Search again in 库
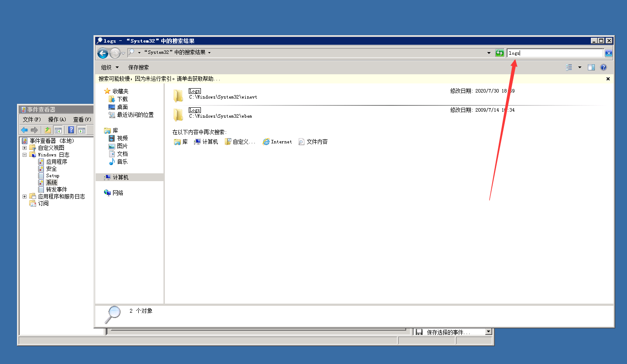Screen dimensions: 627x364 pyautogui.click(x=181, y=142)
